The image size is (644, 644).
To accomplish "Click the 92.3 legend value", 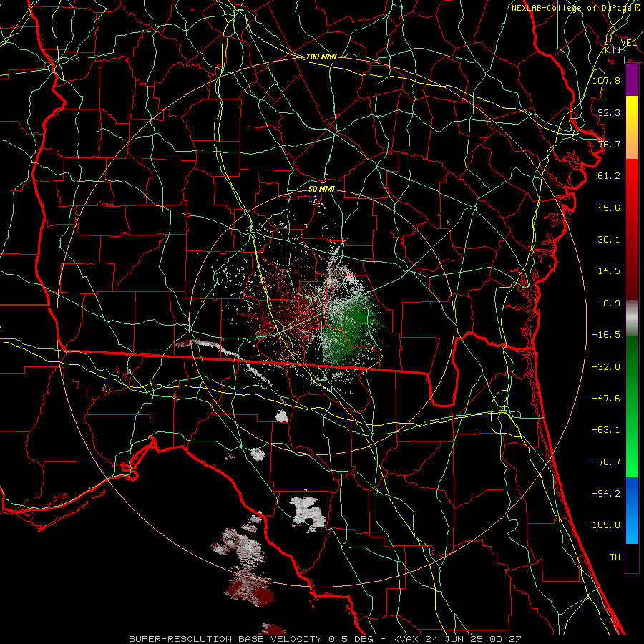I will pos(609,112).
